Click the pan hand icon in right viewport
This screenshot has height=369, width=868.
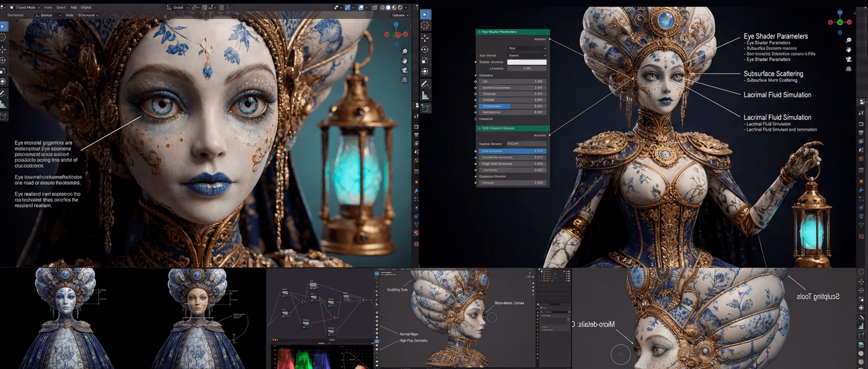[x=849, y=49]
